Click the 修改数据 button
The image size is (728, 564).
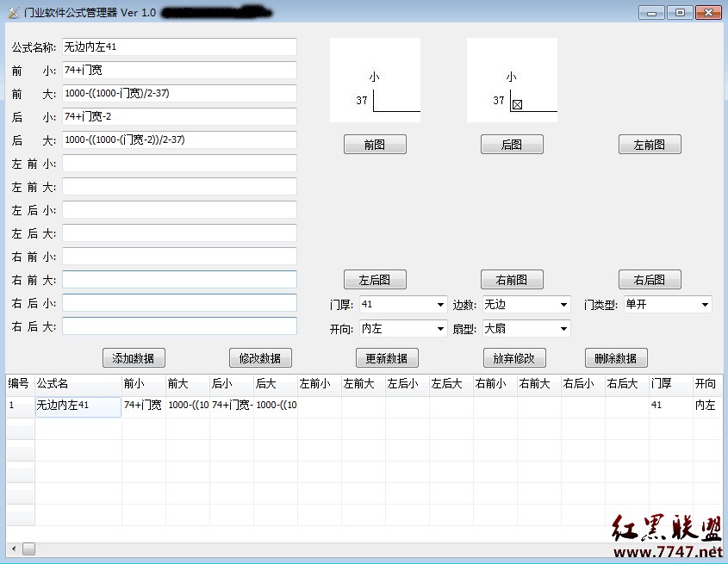(x=260, y=358)
